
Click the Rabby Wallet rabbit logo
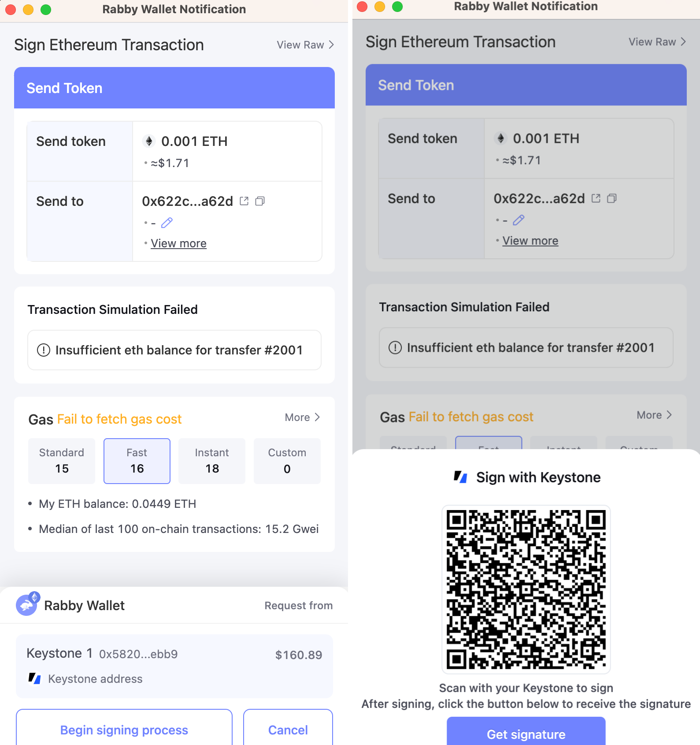click(27, 604)
